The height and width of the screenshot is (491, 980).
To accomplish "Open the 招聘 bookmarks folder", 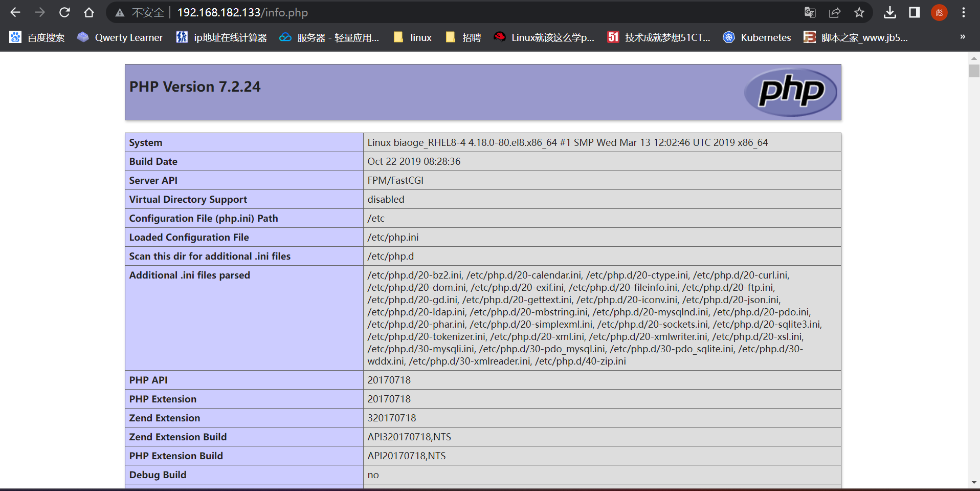I will (x=463, y=37).
